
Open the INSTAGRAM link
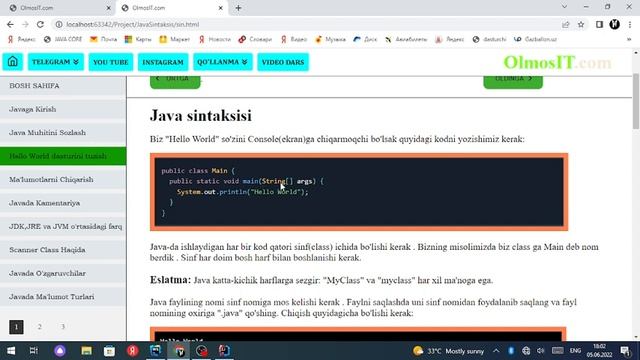click(163, 62)
